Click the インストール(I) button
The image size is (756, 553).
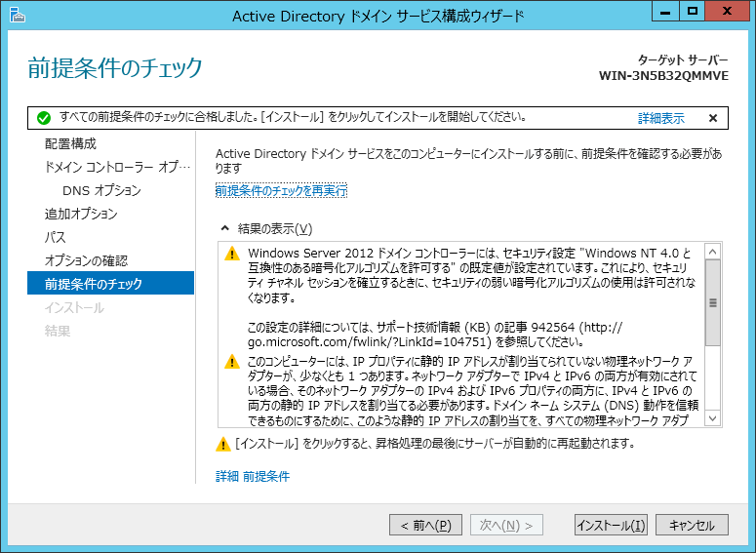(x=611, y=525)
